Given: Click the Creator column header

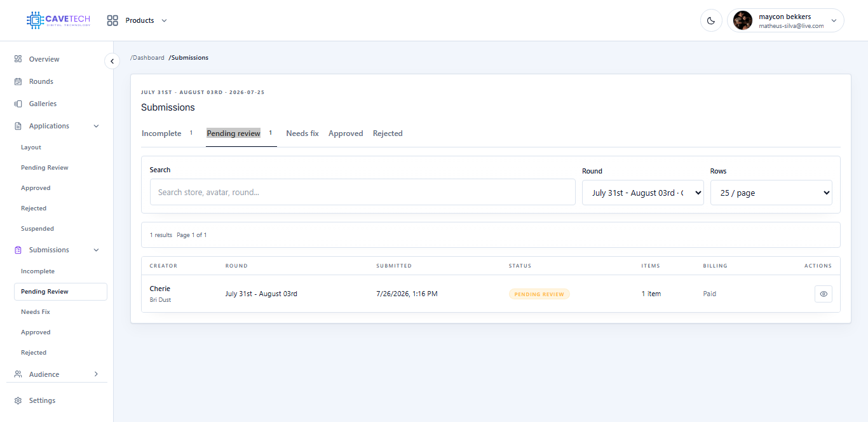Looking at the screenshot, I should tap(163, 266).
